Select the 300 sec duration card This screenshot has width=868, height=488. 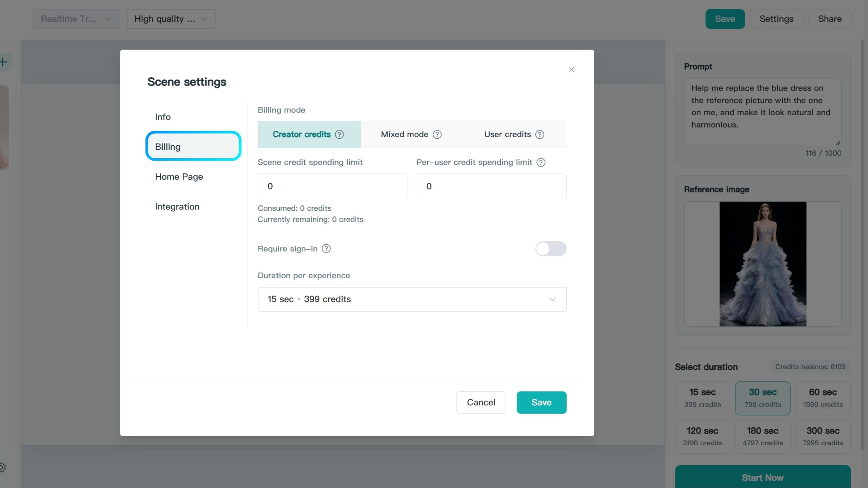click(x=823, y=437)
